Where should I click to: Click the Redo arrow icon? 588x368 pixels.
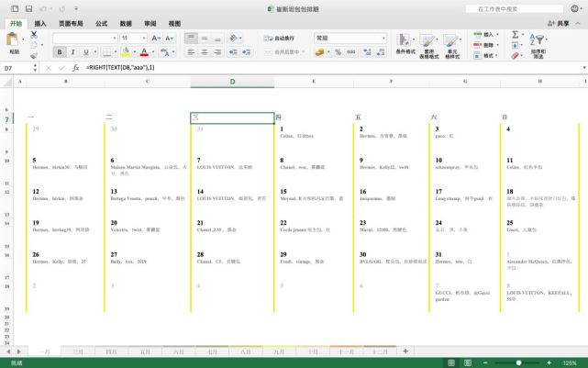(61, 8)
